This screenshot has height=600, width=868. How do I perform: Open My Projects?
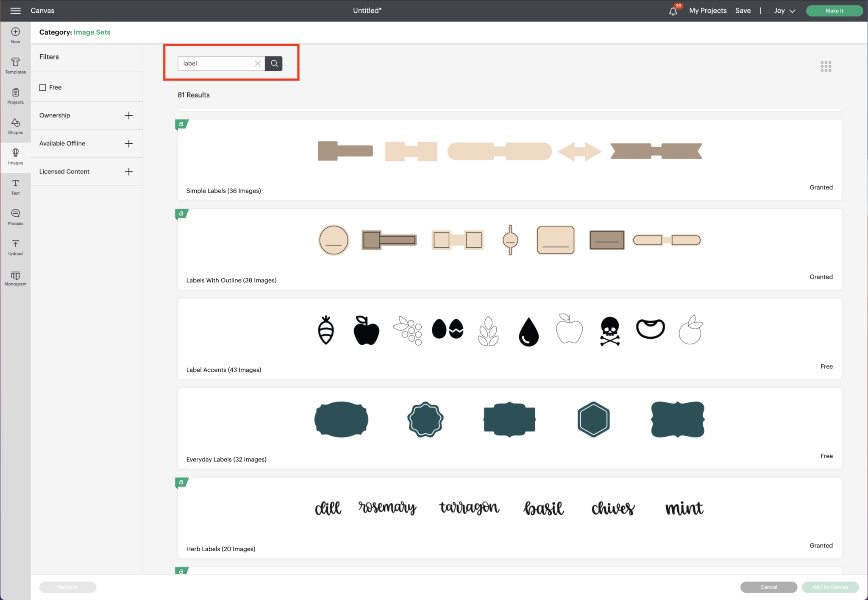pos(707,11)
